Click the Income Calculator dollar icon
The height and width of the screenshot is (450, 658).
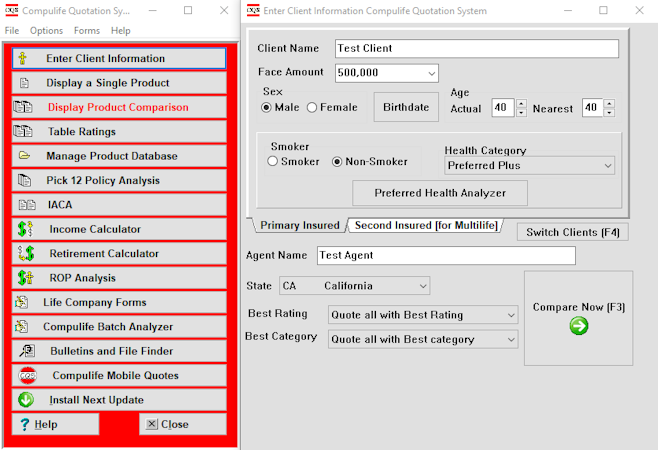(26, 229)
